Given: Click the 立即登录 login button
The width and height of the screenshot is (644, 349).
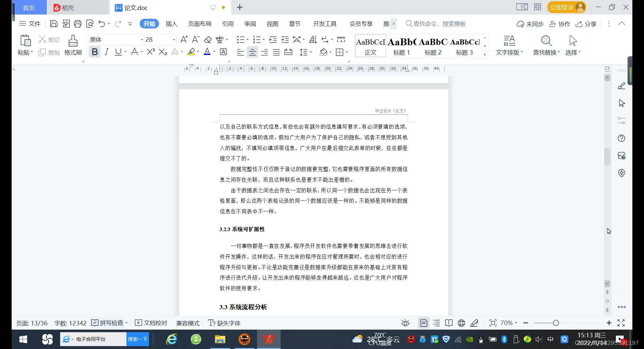Looking at the screenshot, I should coord(566,7).
